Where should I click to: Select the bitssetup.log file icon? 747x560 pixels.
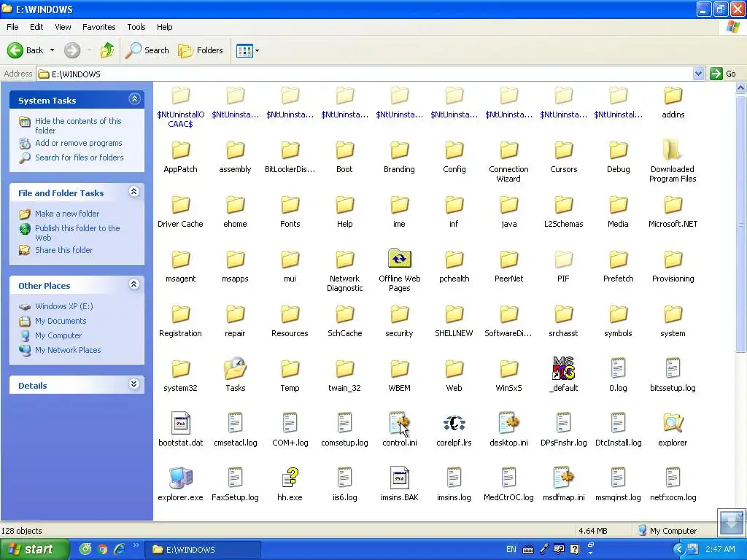tap(673, 368)
